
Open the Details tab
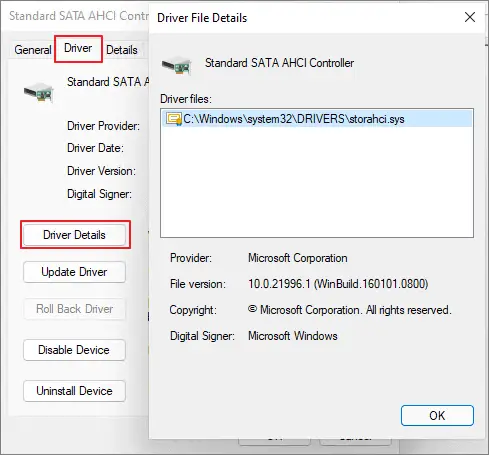point(122,50)
